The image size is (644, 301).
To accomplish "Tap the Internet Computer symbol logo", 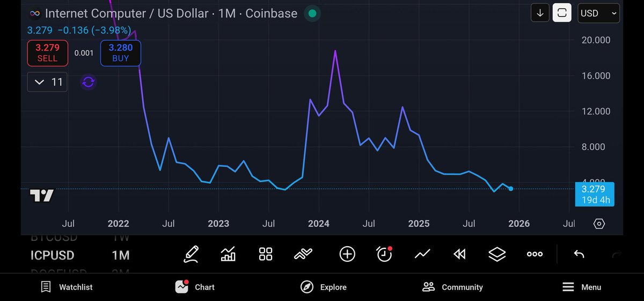I will pos(35,13).
